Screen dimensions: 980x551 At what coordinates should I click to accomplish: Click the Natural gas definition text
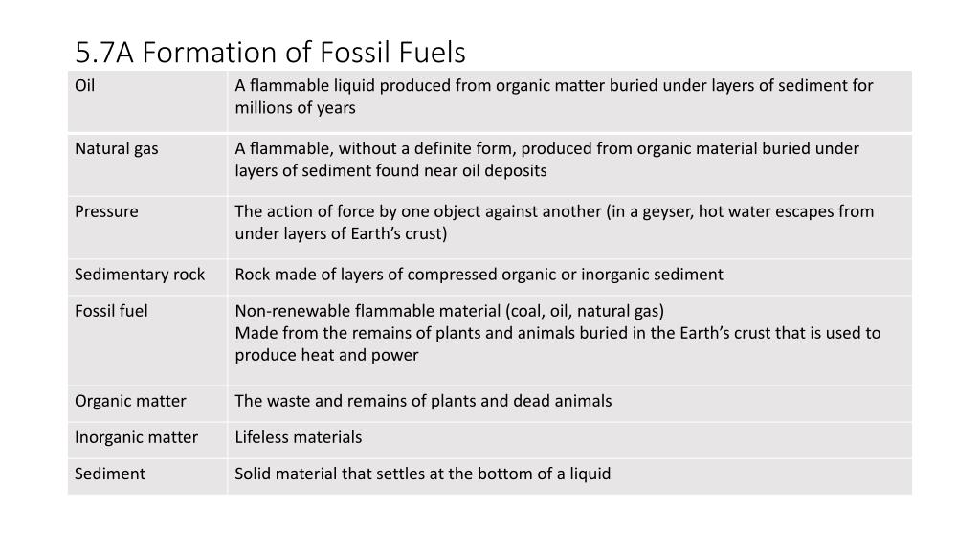(546, 160)
